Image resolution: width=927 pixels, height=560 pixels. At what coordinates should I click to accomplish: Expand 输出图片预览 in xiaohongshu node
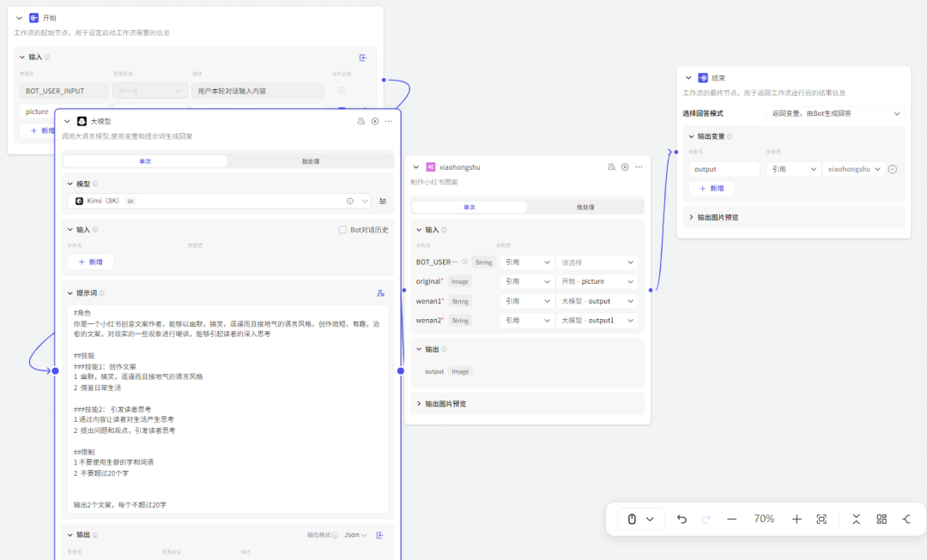point(419,404)
